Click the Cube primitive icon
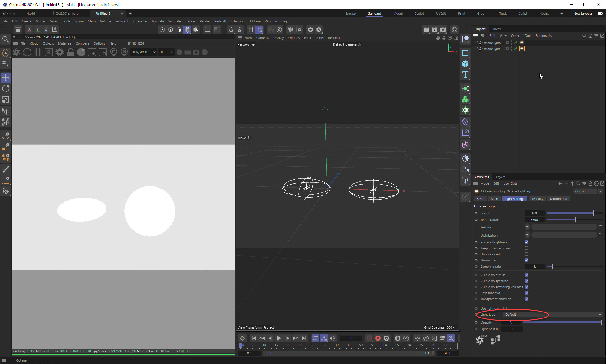 pos(465,64)
